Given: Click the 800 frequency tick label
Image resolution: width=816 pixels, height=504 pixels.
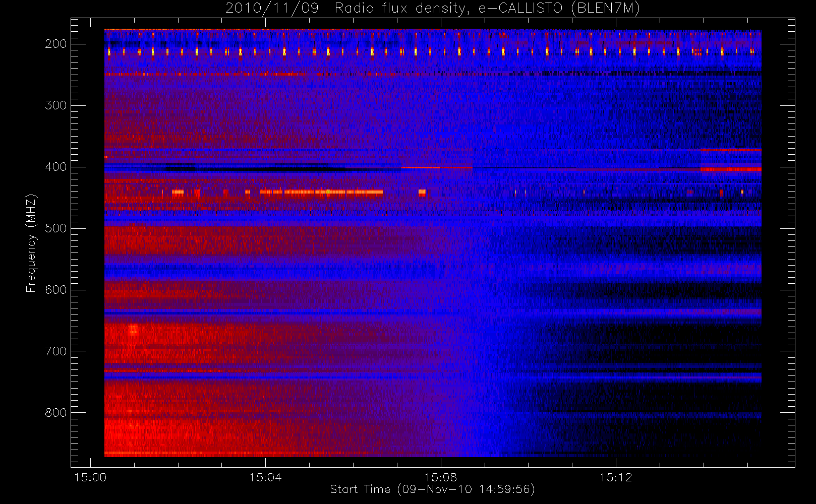Looking at the screenshot, I should 56,413.
